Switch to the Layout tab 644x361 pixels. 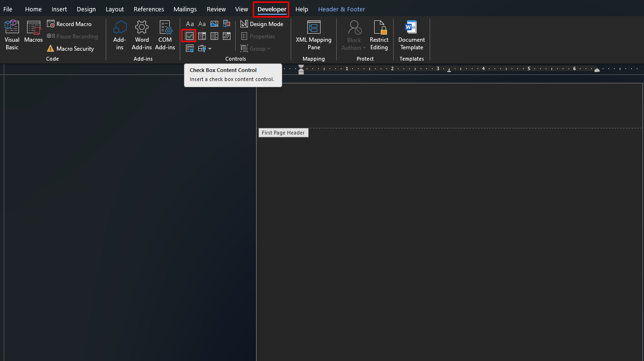click(x=115, y=9)
